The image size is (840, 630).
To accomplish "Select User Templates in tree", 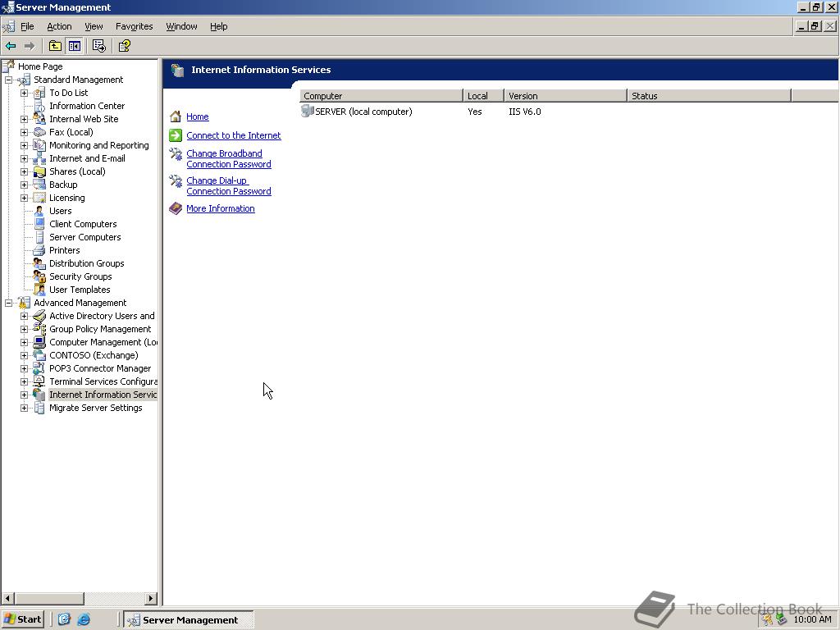I will click(80, 290).
